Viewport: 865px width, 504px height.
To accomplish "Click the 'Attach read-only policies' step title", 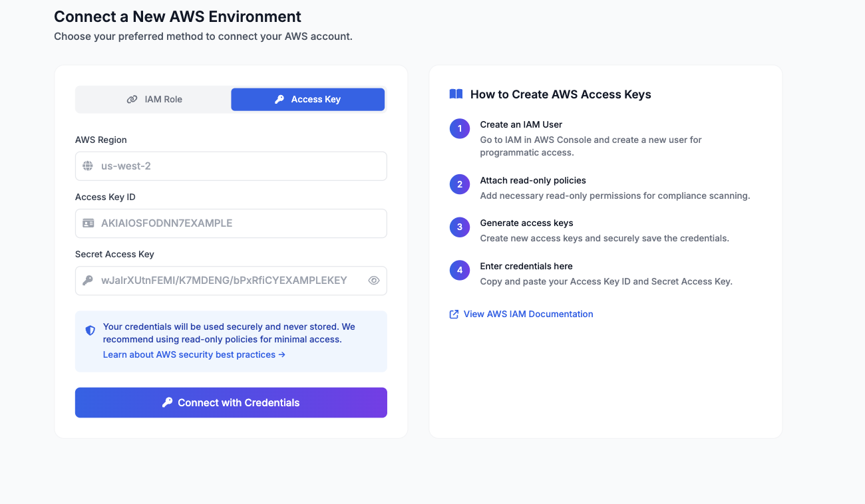I will click(x=533, y=181).
